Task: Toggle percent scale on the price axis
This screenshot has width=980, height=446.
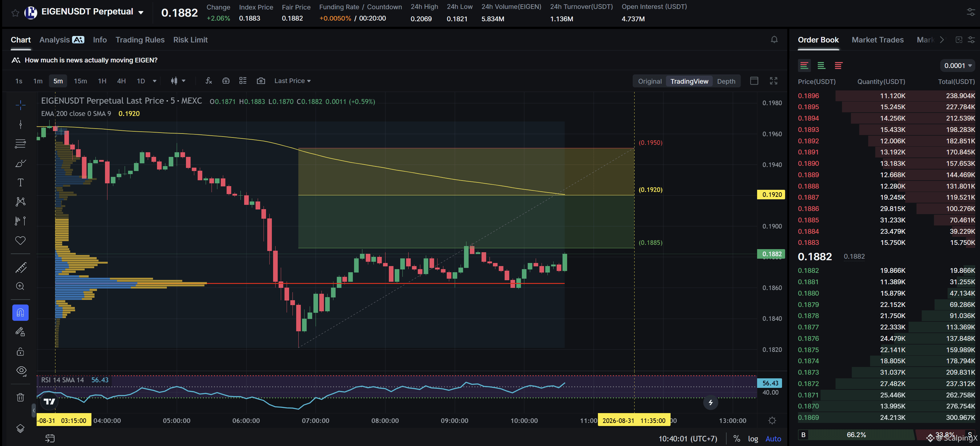Action: (x=736, y=438)
